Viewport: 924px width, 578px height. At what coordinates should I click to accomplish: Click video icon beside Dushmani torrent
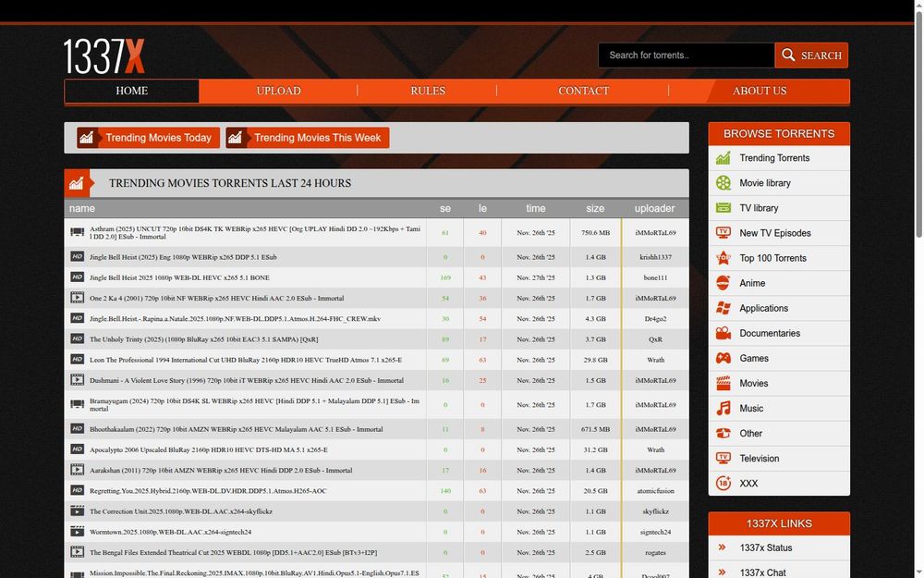78,380
